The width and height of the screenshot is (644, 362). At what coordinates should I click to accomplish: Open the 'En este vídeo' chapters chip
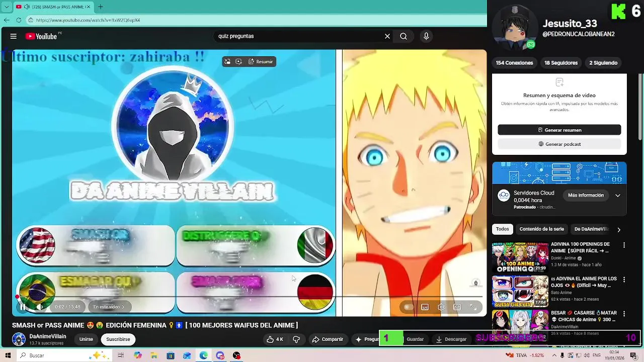[x=109, y=307]
